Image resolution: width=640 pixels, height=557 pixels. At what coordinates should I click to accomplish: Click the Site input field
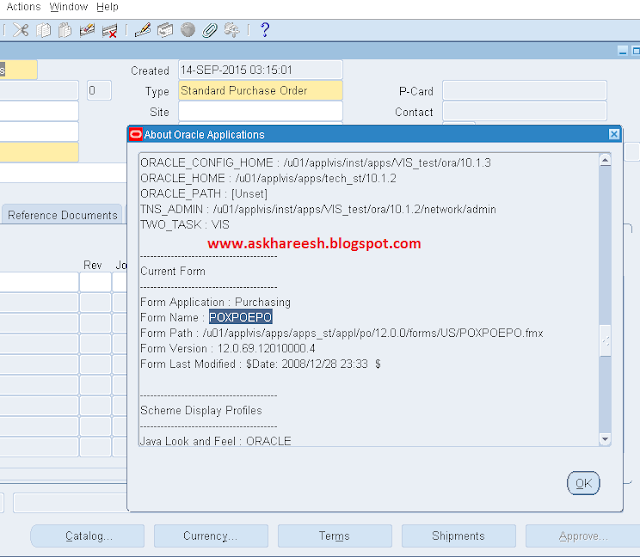[260, 111]
